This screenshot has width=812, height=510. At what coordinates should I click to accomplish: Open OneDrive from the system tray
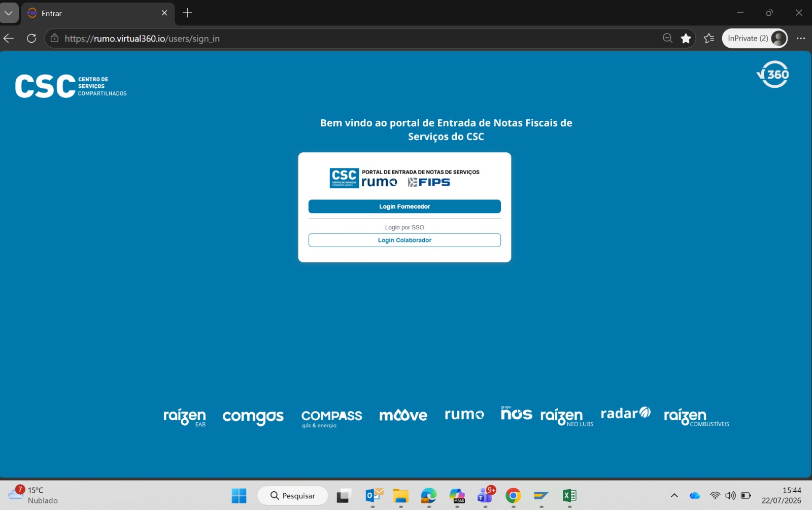695,496
